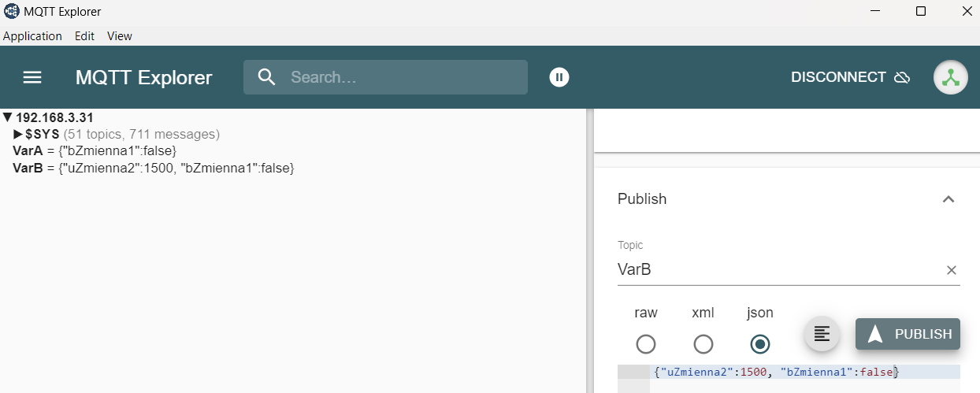
Task: Click the MQTT Explorer title bar logo
Action: 11,12
